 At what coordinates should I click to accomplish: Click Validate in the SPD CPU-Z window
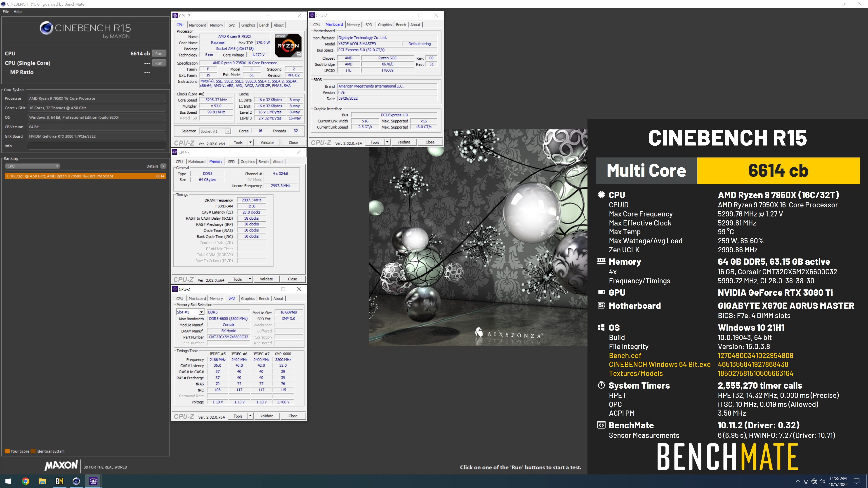[267, 416]
